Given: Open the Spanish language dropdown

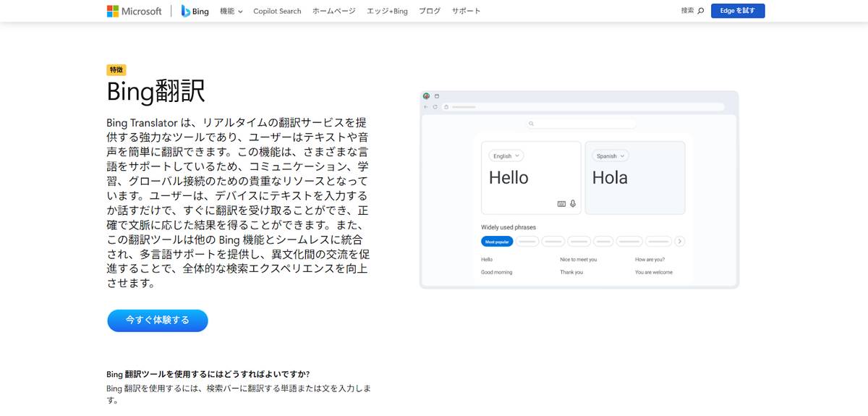Looking at the screenshot, I should [610, 156].
